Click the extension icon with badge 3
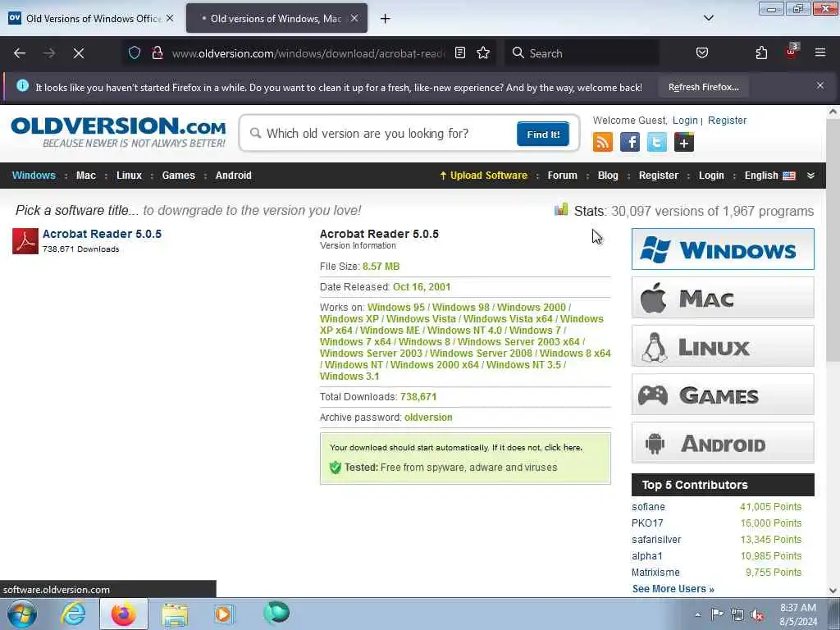Image resolution: width=840 pixels, height=630 pixels. (x=792, y=52)
